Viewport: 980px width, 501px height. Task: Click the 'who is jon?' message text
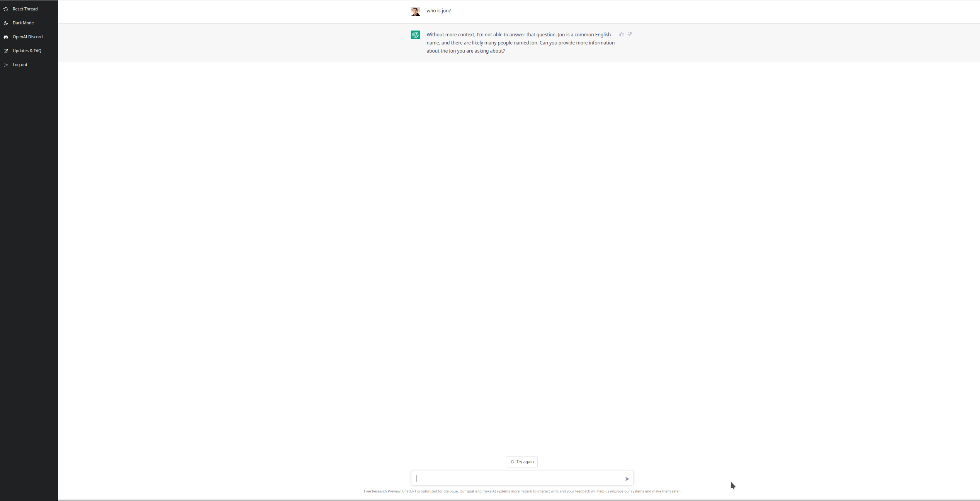438,11
